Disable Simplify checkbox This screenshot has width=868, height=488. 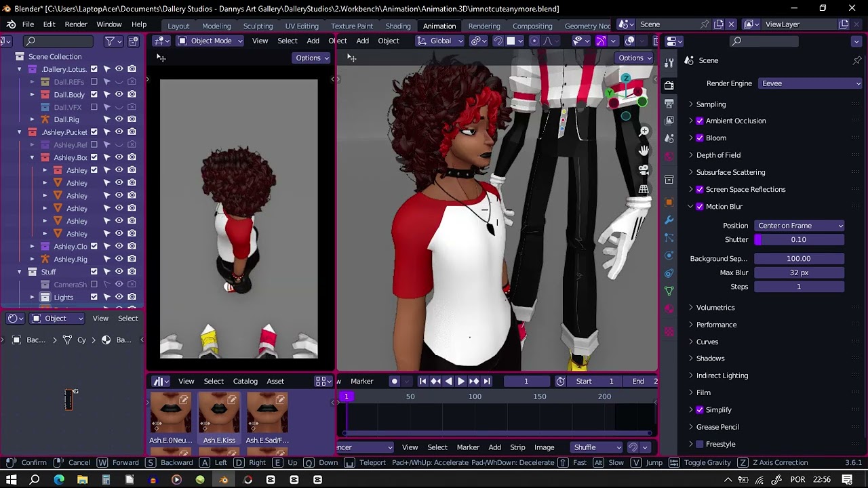pos(700,409)
